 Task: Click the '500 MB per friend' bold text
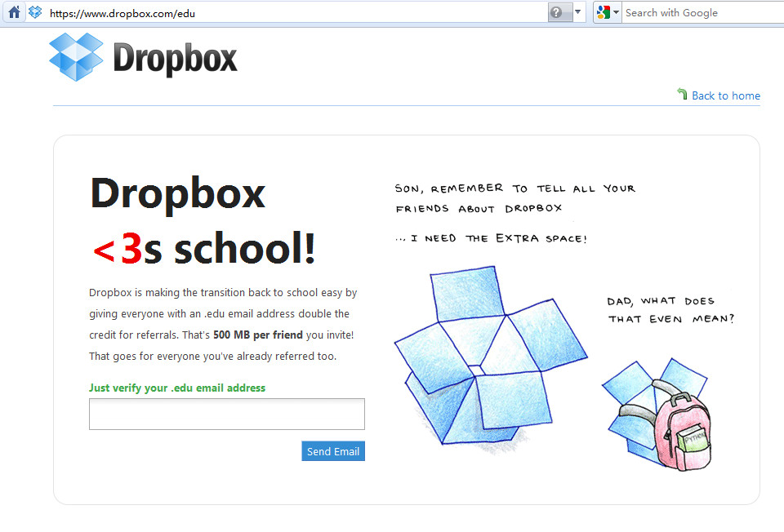click(258, 335)
